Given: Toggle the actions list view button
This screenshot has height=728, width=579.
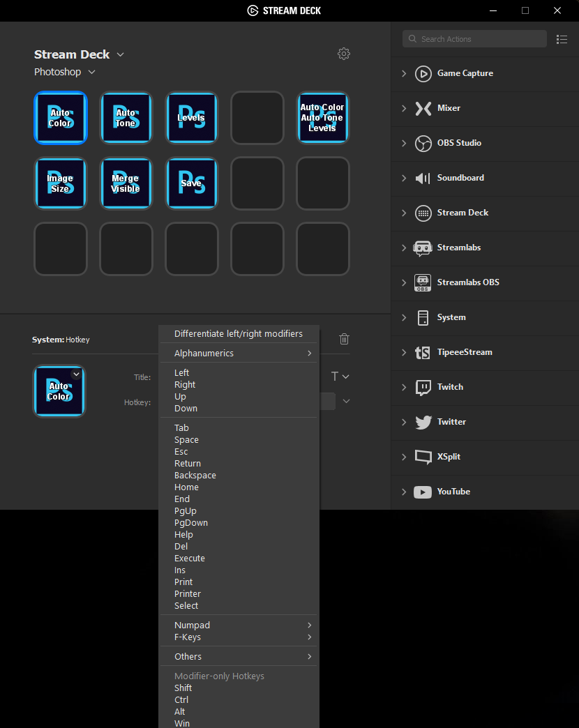Looking at the screenshot, I should tap(562, 39).
